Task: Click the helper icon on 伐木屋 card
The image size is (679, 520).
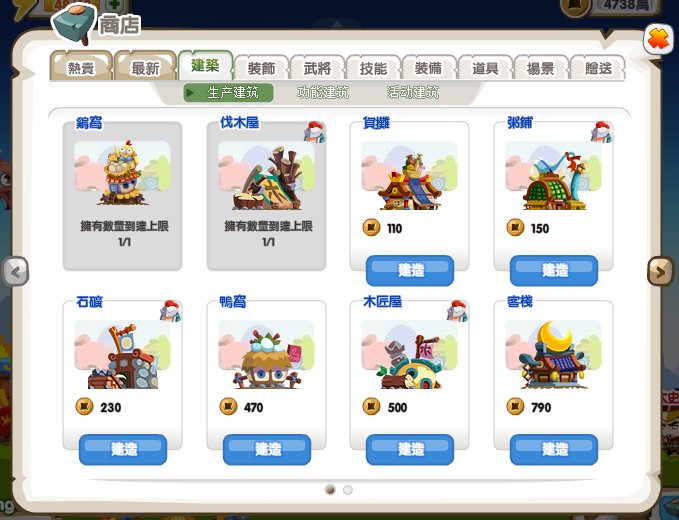Action: coord(314,132)
